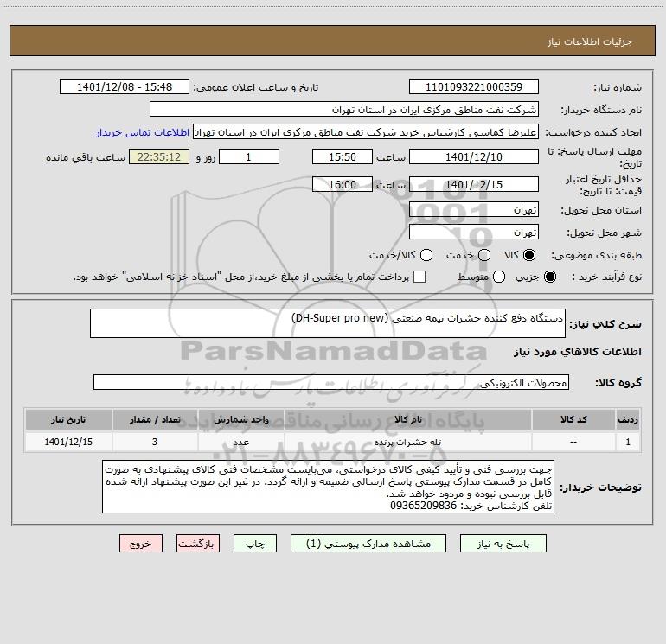This screenshot has height=644, width=666.
Task: Click the row number cell 1
Action: click(628, 442)
